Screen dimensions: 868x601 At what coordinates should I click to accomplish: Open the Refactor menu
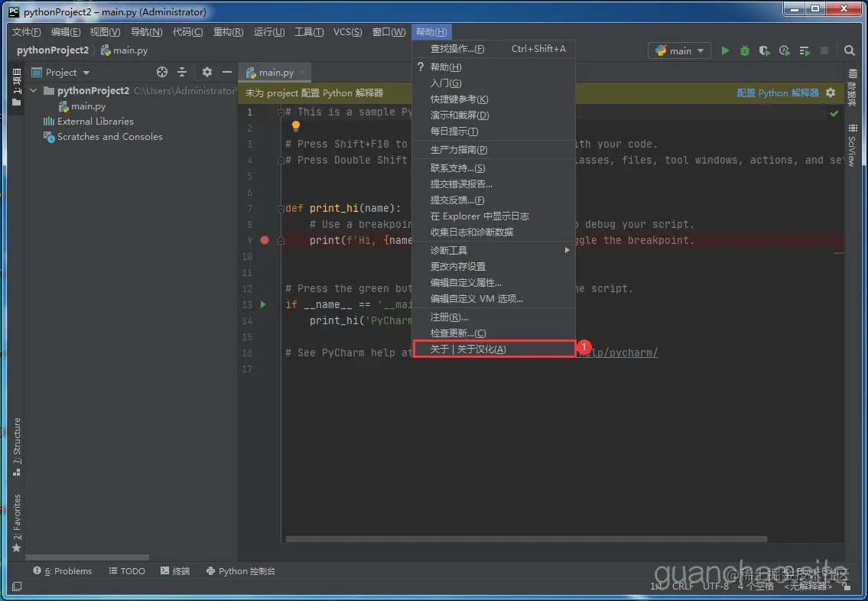point(228,31)
